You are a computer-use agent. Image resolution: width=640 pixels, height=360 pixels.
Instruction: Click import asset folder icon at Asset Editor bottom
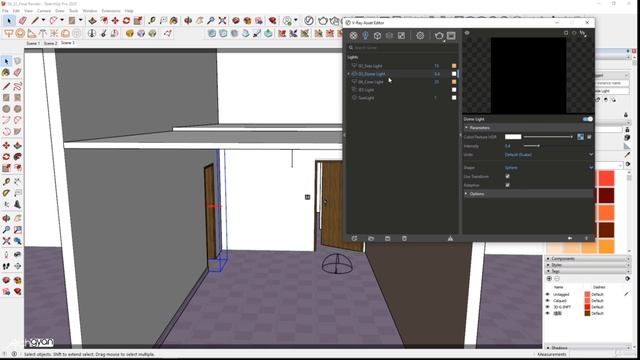(x=371, y=238)
